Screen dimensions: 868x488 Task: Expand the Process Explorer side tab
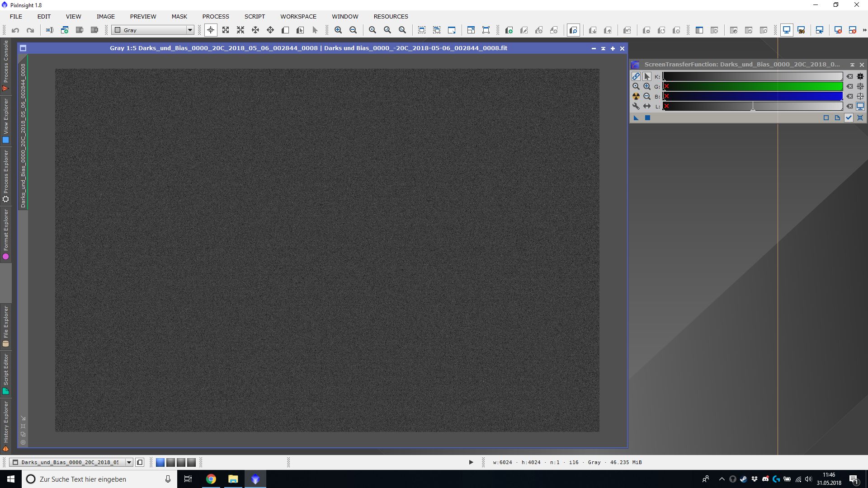6,176
